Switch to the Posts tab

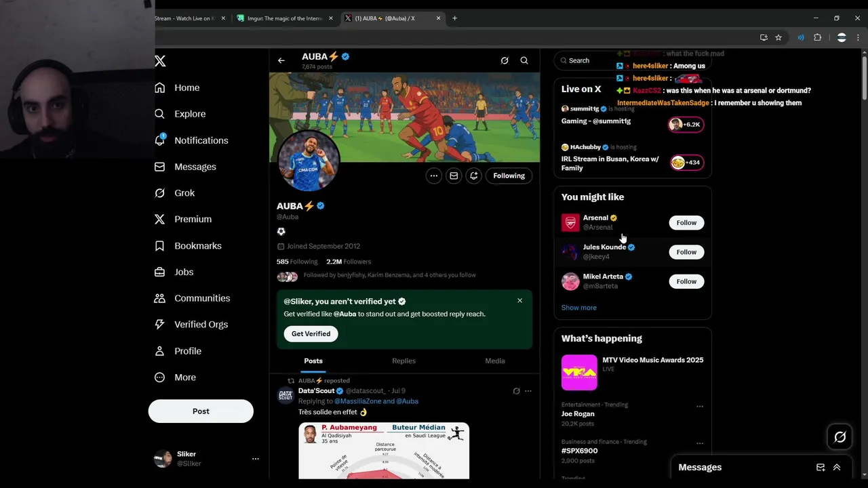tap(313, 361)
